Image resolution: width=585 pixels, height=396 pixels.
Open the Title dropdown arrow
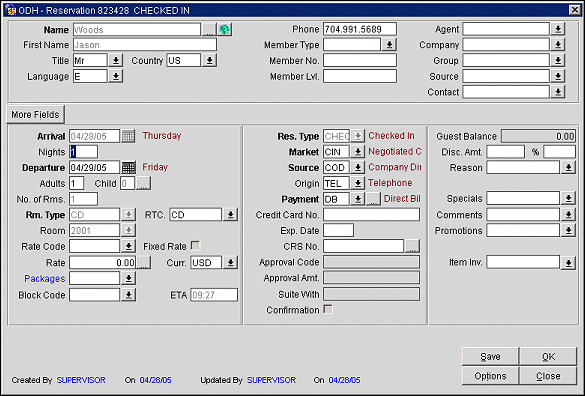[x=116, y=60]
